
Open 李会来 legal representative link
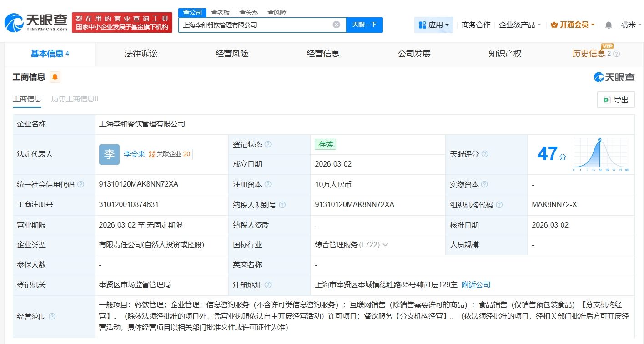[134, 154]
